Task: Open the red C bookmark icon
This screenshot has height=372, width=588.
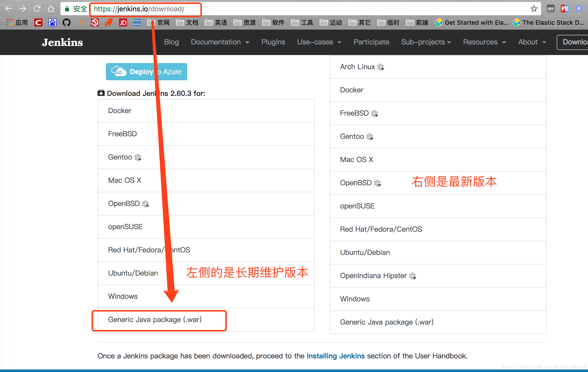Action: pos(38,23)
